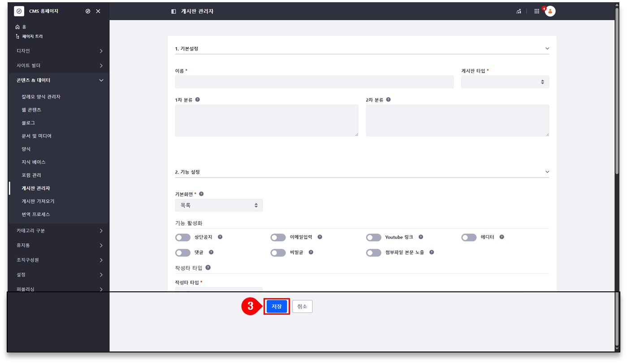The height and width of the screenshot is (364, 627).
Task: Open the user profile avatar
Action: 550,11
